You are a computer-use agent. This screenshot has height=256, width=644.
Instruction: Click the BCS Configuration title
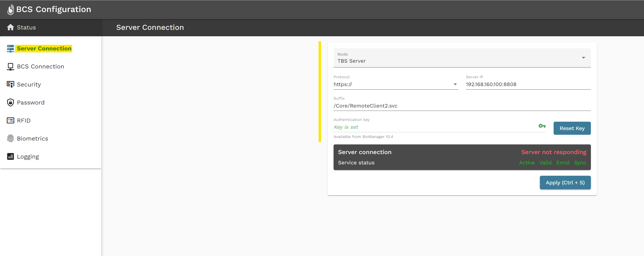click(x=54, y=9)
